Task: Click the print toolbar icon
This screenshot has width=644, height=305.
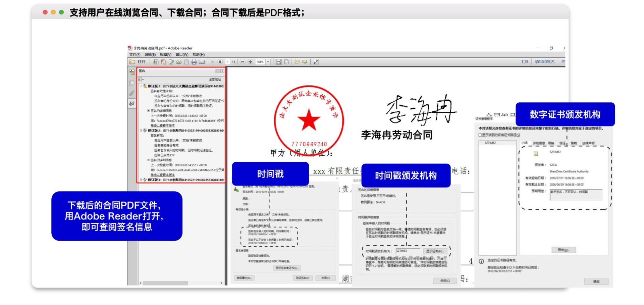Action: click(194, 62)
